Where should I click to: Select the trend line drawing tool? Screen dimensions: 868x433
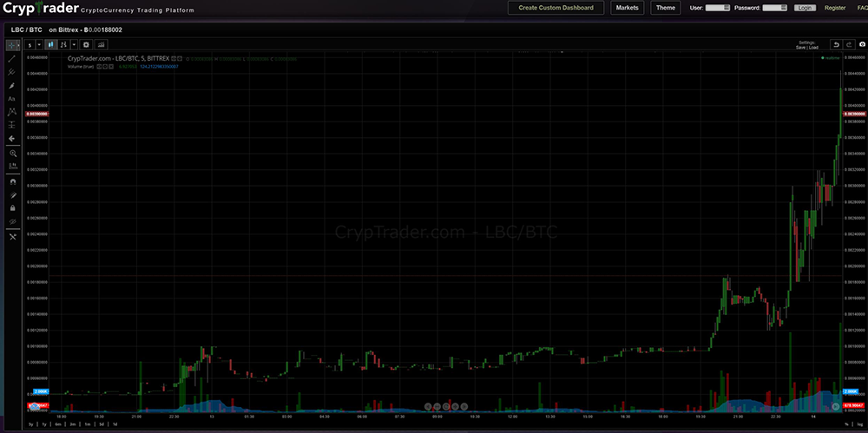[12, 58]
